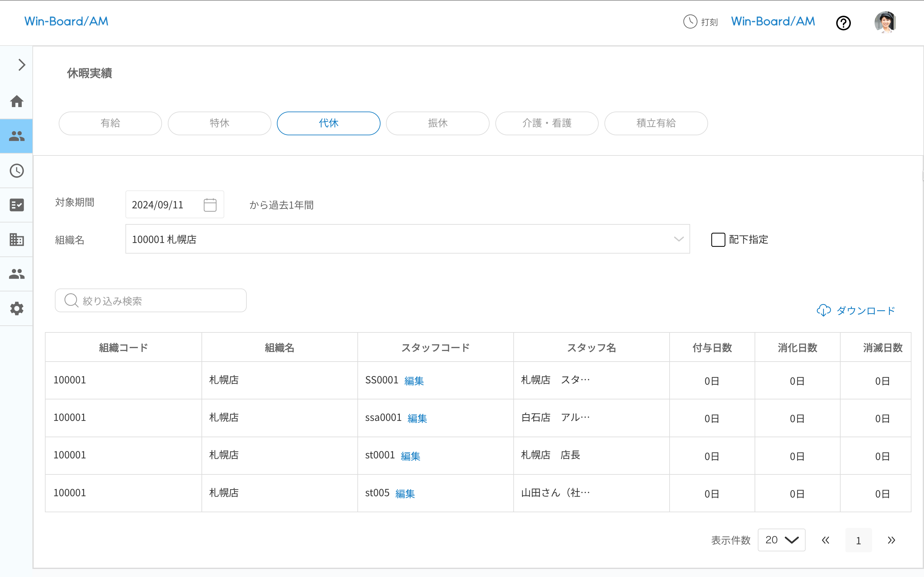Screen dimensions: 924x577
Task: Click inside the 絞り込み検索 search field
Action: coord(151,300)
